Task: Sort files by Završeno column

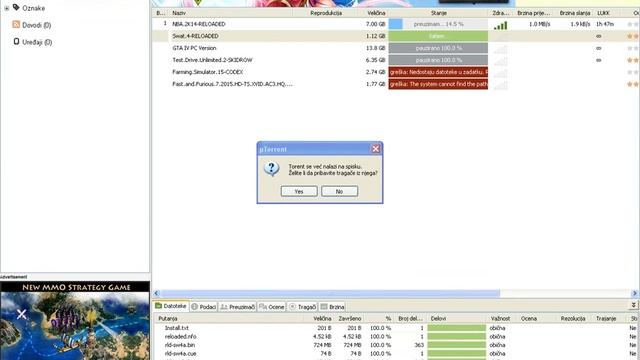Action: [x=350, y=318]
